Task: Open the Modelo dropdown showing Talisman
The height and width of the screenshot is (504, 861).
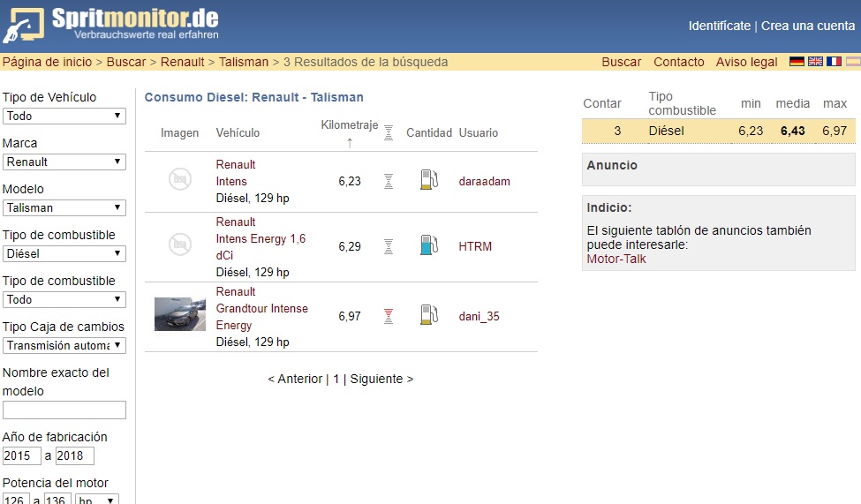Action: click(64, 207)
